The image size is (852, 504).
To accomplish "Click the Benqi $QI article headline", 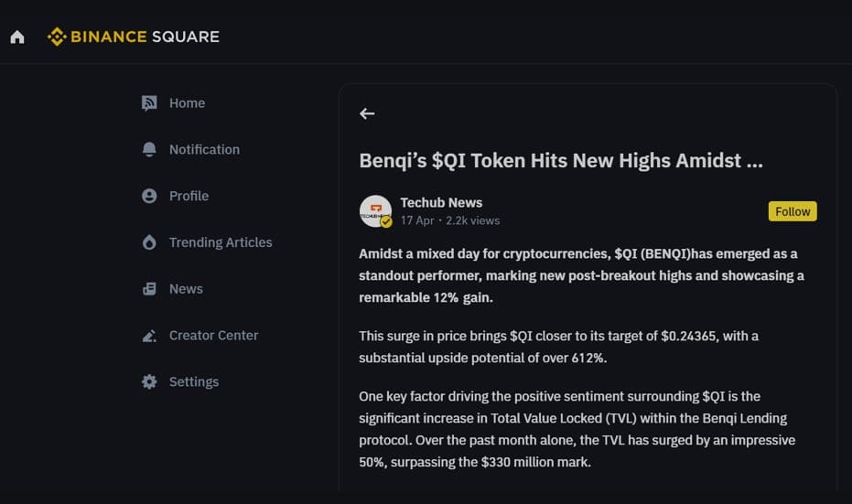I will point(560,161).
